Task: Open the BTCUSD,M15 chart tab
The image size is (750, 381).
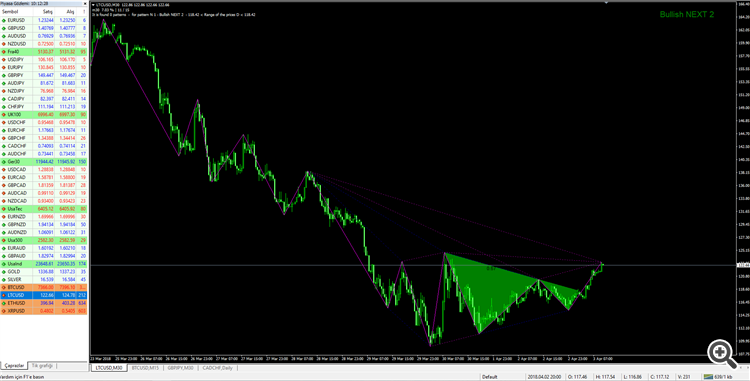Action: click(145, 368)
